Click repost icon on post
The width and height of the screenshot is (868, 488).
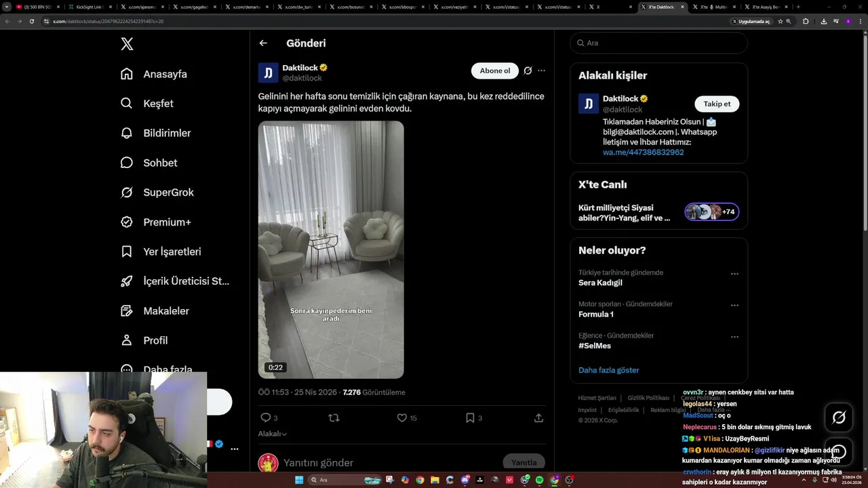click(334, 418)
